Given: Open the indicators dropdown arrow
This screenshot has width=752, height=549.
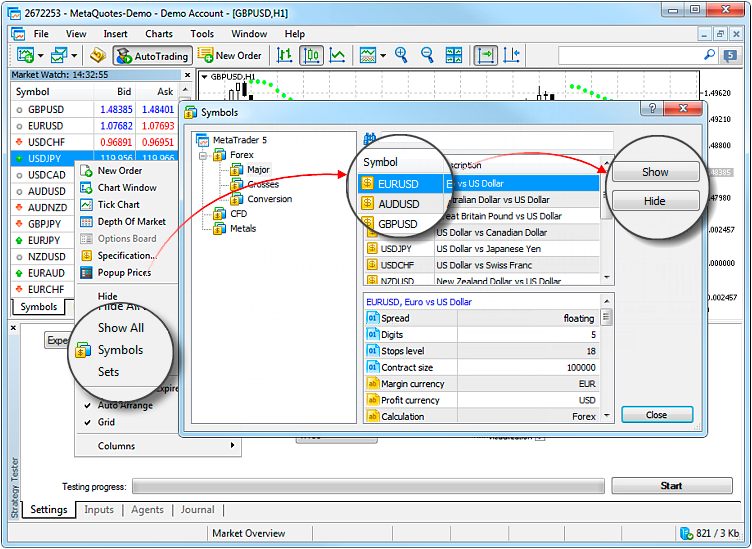Looking at the screenshot, I should (x=383, y=56).
